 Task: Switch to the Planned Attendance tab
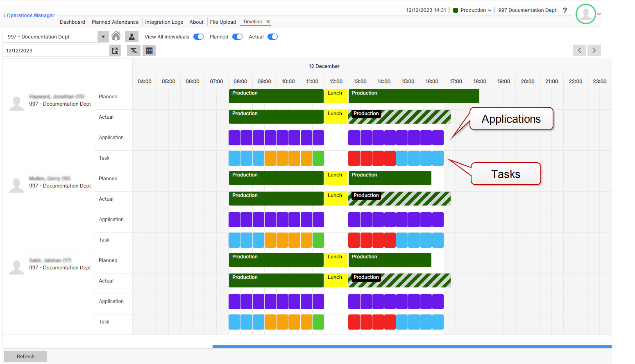click(x=115, y=22)
